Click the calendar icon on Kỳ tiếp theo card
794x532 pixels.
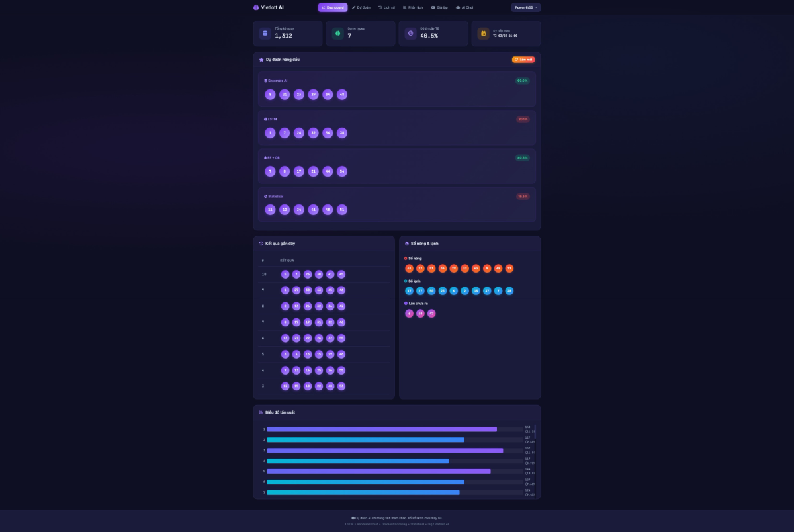coord(482,33)
